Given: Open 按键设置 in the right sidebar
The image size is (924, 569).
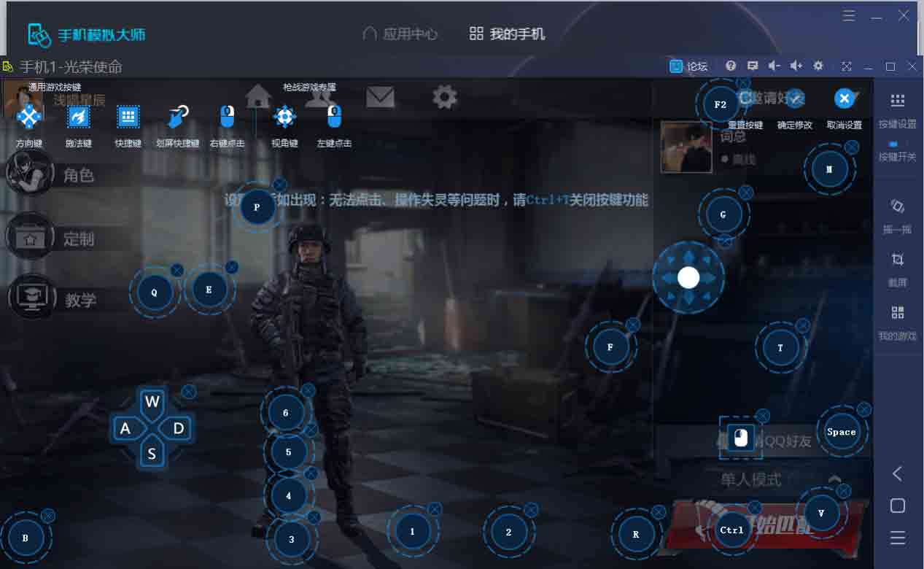Looking at the screenshot, I should [898, 110].
